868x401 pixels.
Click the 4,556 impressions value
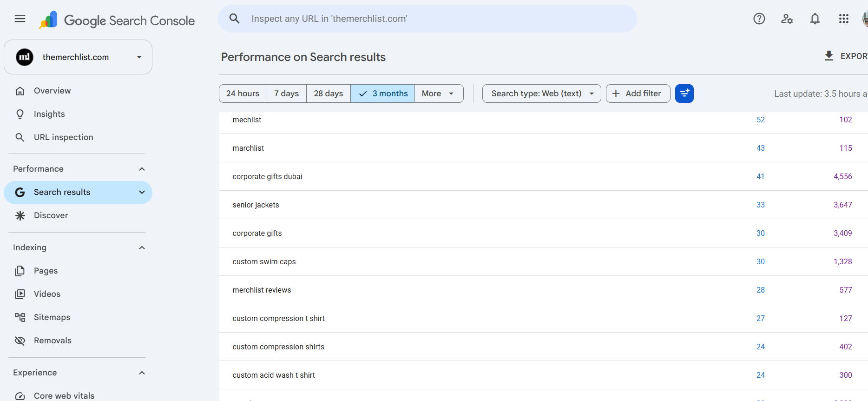pos(842,176)
